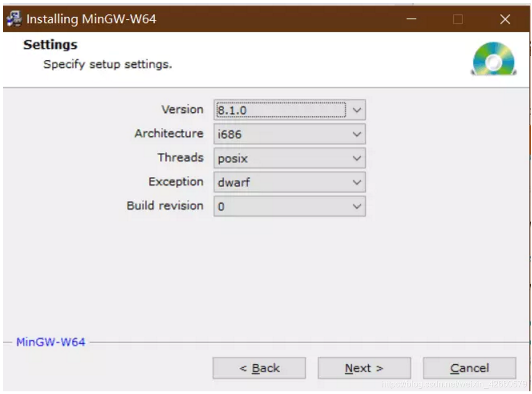Click the Threads label

tap(181, 158)
